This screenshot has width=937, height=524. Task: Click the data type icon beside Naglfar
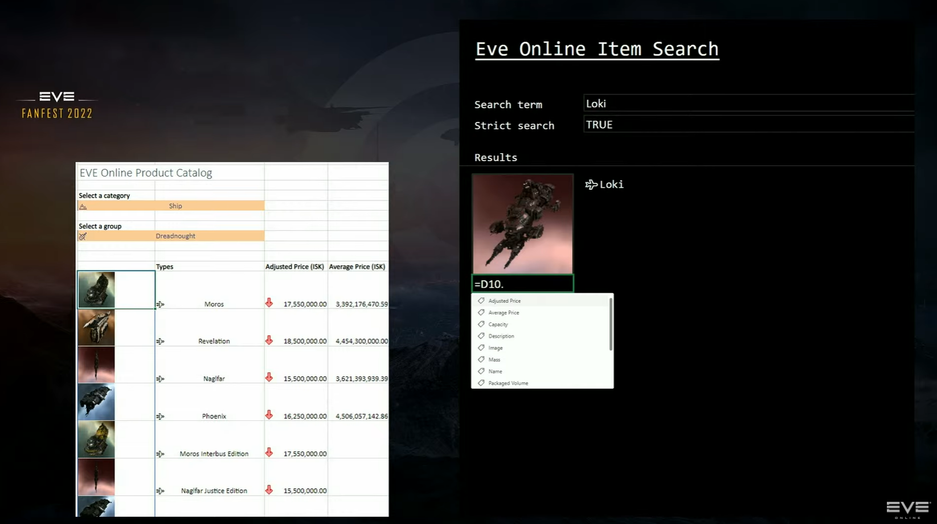tap(160, 379)
